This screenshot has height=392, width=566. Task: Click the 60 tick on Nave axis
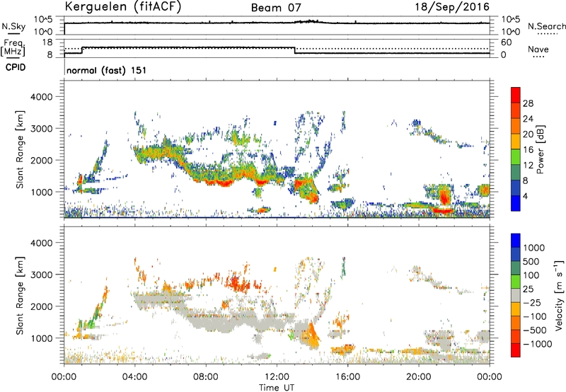coord(506,42)
